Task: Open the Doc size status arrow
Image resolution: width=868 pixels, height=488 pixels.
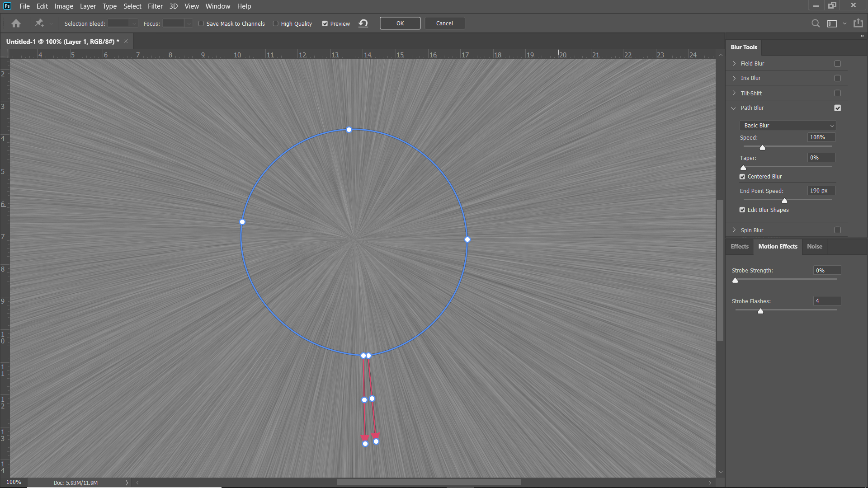Action: [127, 483]
